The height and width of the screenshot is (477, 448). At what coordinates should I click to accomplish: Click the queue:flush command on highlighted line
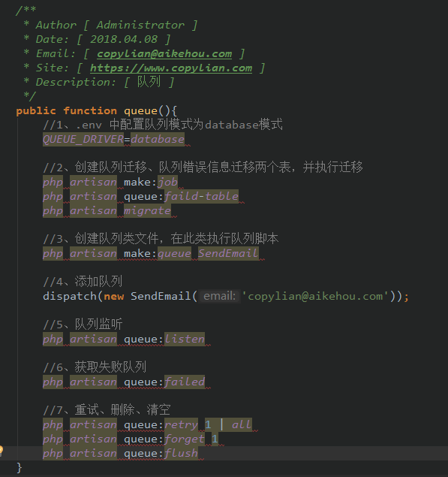pos(161,454)
